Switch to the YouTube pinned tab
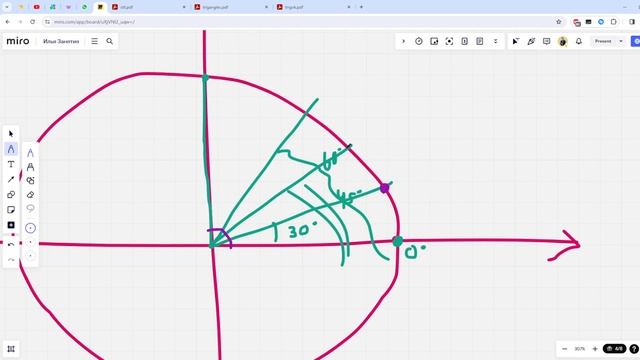The image size is (640, 360). (36, 7)
